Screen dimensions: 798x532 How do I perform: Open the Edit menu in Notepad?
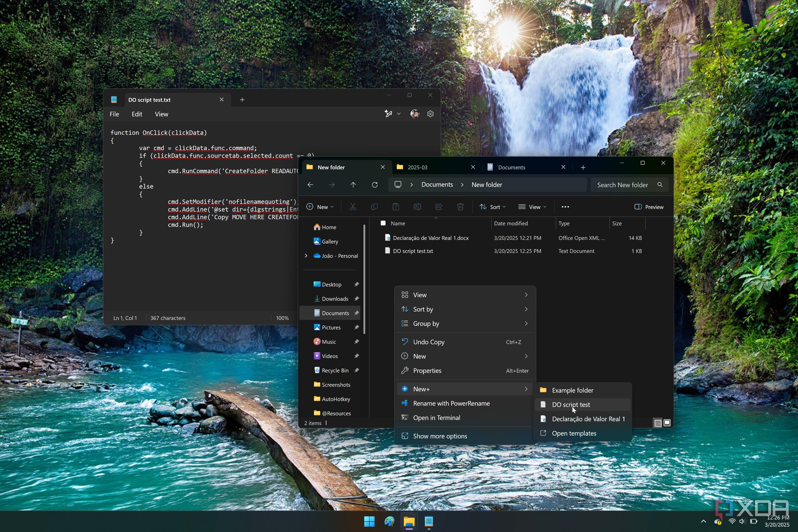click(x=137, y=114)
